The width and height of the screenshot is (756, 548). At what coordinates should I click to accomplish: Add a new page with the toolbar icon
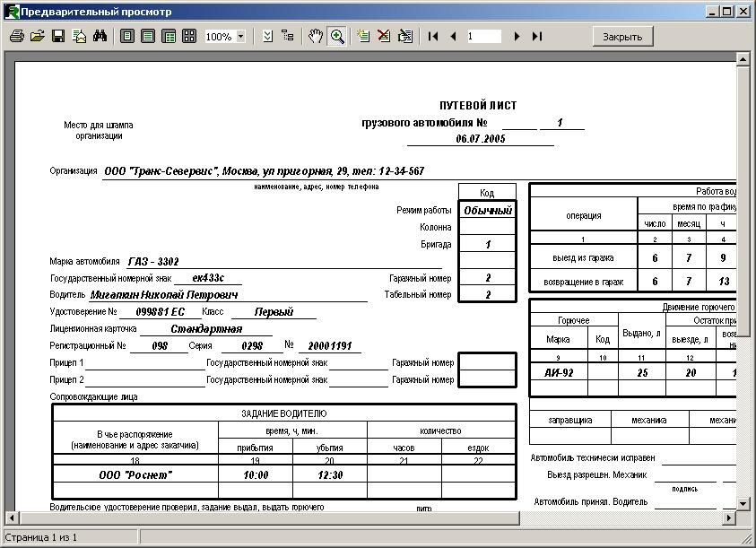point(363,36)
